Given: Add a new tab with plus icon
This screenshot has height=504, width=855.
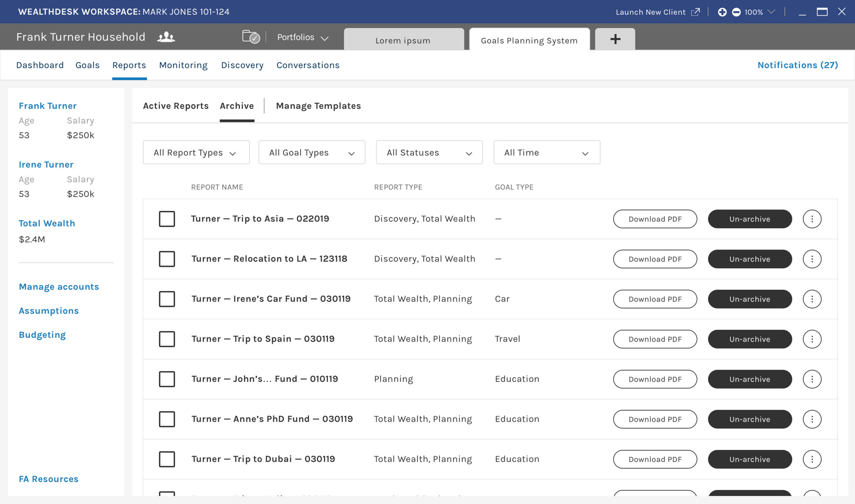Looking at the screenshot, I should coord(615,39).
